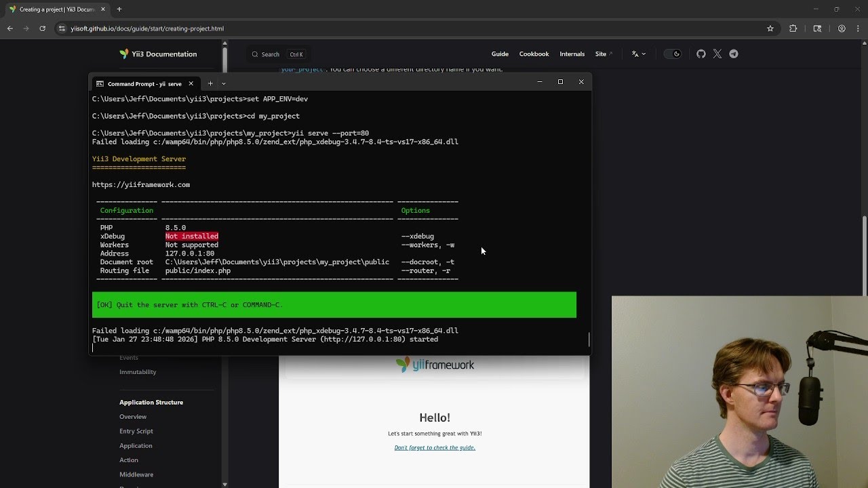Image resolution: width=868 pixels, height=488 pixels.
Task: Click the sidebar scrollbar up arrow
Action: [224, 43]
